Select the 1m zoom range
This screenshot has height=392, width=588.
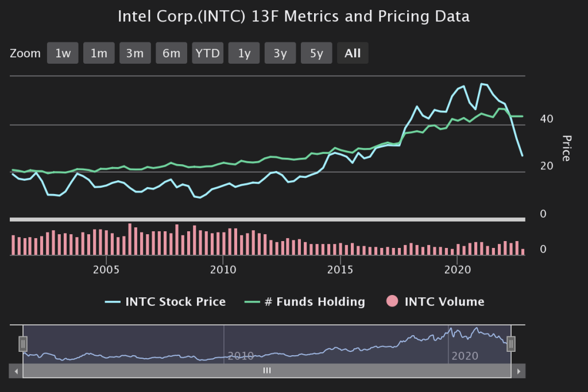pos(99,53)
